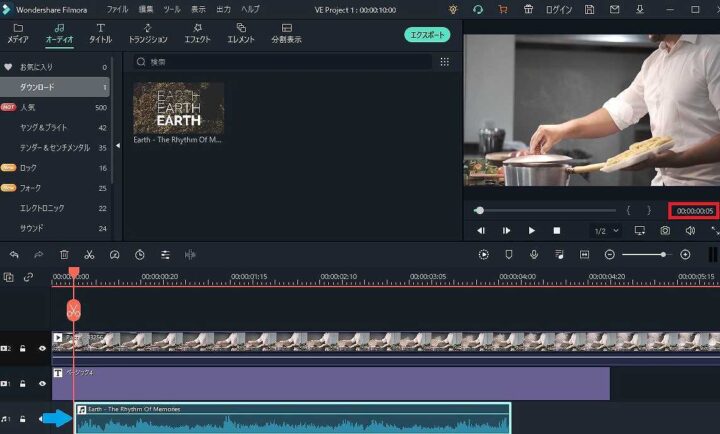720x434 pixels.
Task: Click the microphone voiceover record icon
Action: click(x=534, y=255)
